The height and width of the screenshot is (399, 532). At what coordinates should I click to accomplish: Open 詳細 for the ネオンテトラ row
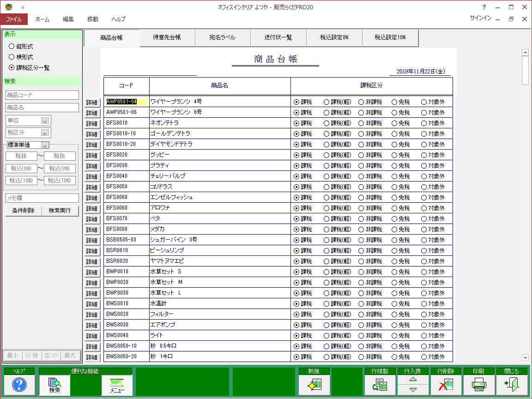[92, 123]
